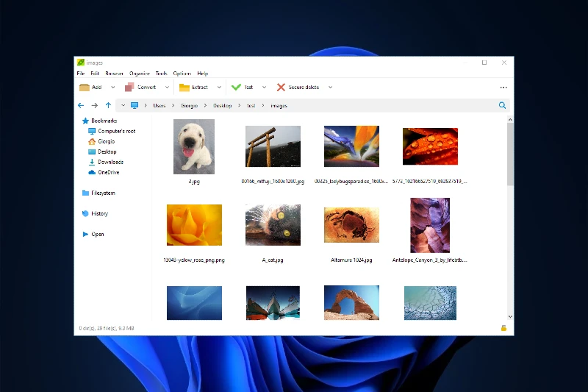Open the Browser menu

point(114,73)
